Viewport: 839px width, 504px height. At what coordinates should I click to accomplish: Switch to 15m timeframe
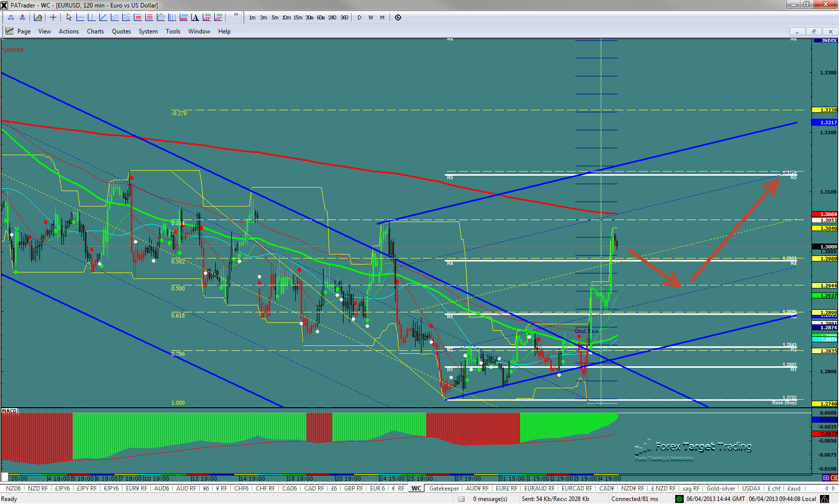298,17
